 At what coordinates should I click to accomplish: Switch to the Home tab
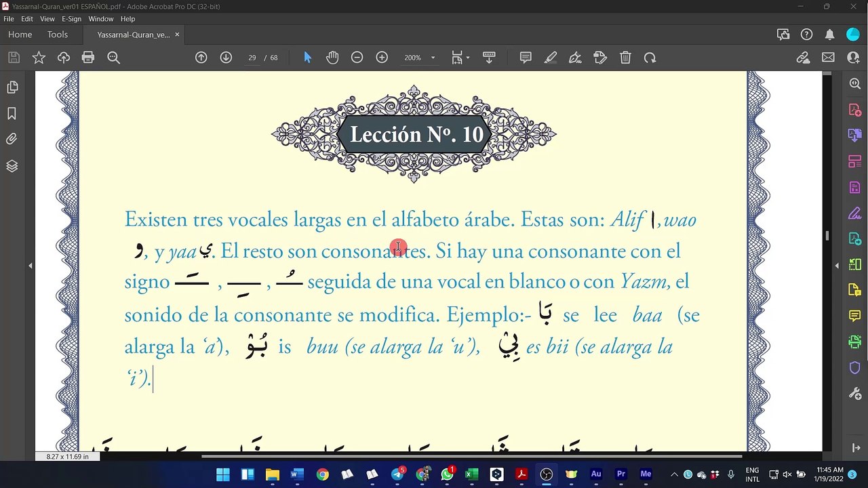tap(20, 35)
